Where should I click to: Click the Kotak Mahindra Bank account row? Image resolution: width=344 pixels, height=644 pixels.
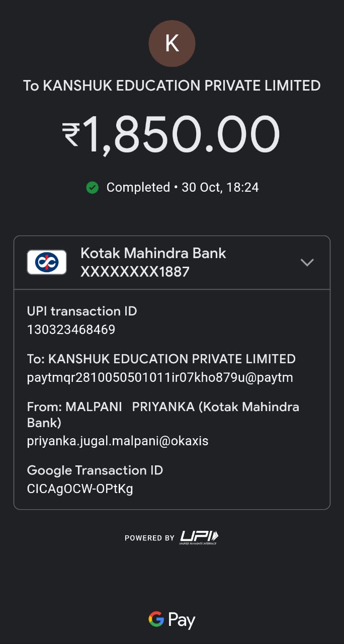pyautogui.click(x=171, y=262)
